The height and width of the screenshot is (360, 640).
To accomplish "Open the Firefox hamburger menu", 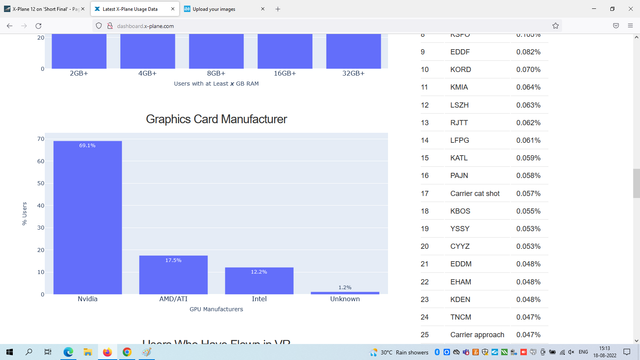I will (x=630, y=26).
